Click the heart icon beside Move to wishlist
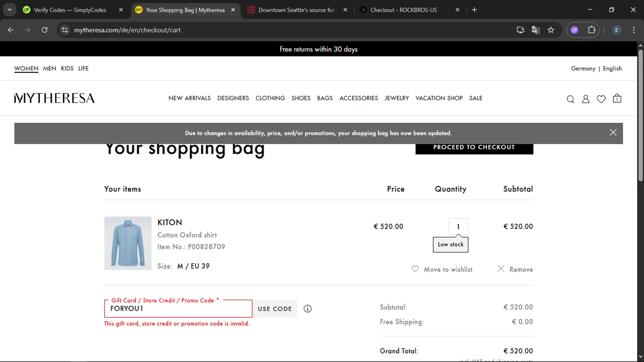Viewport: 644px width, 362px height. tap(415, 269)
